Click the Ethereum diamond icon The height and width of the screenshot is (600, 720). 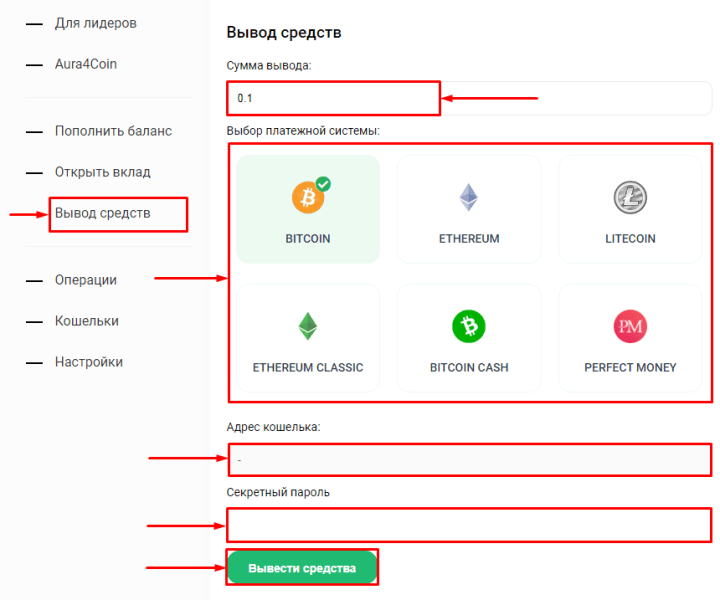click(468, 198)
